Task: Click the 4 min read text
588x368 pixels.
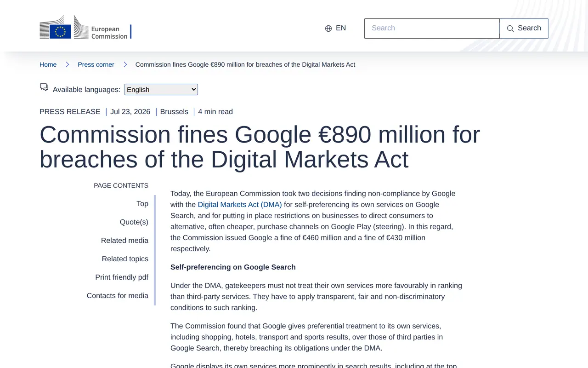Action: 215,112
